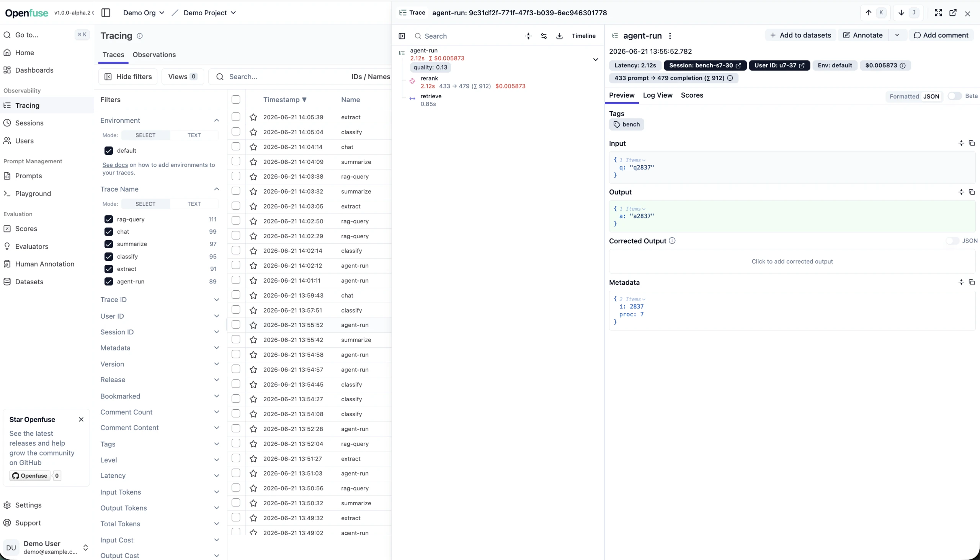Switch Environment filter mode to TEXT
The image size is (980, 560).
click(194, 135)
